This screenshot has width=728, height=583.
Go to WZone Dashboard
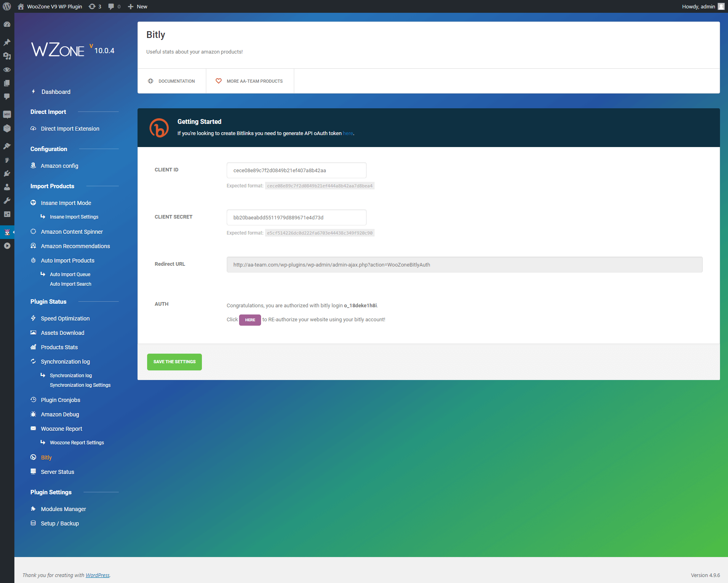56,92
